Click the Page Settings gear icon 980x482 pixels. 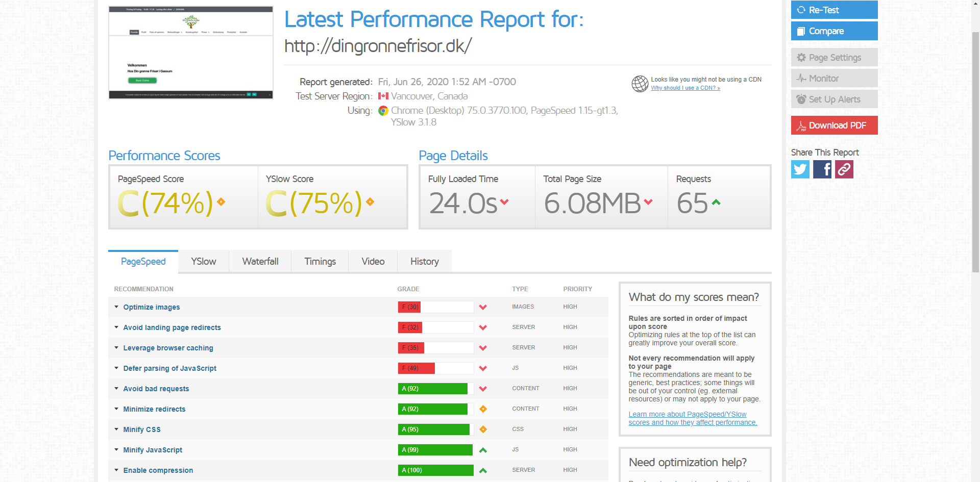point(801,58)
